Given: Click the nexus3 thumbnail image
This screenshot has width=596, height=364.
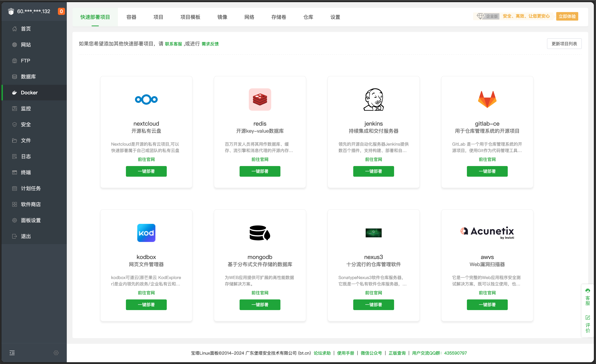Looking at the screenshot, I should pos(373,233).
